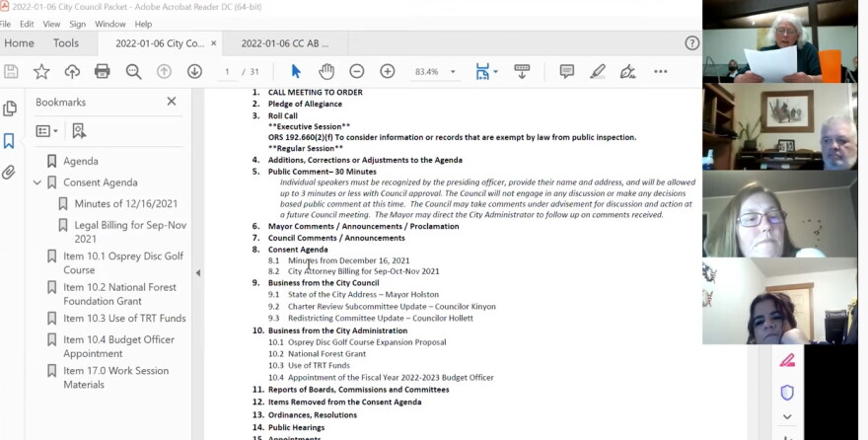Go to Item 10.3 Use of TRT Funds bookmark
868x440 pixels.
[x=124, y=319]
